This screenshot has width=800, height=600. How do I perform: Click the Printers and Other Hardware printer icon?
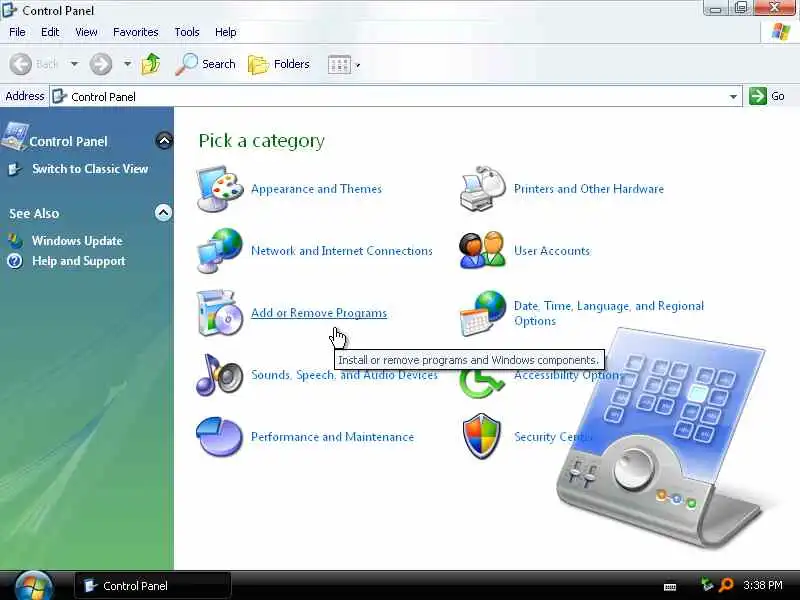[x=482, y=189]
